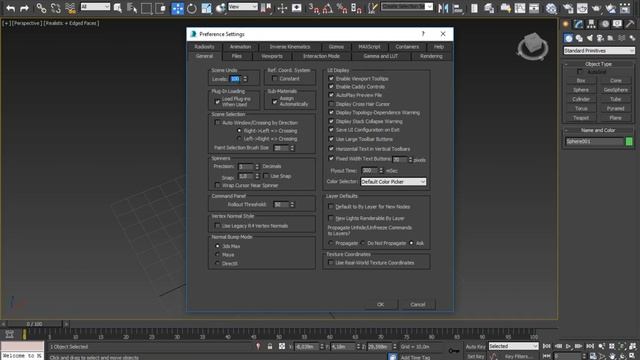Click the Render Production teapot icon
The width and height of the screenshot is (640, 360).
coord(596,8)
